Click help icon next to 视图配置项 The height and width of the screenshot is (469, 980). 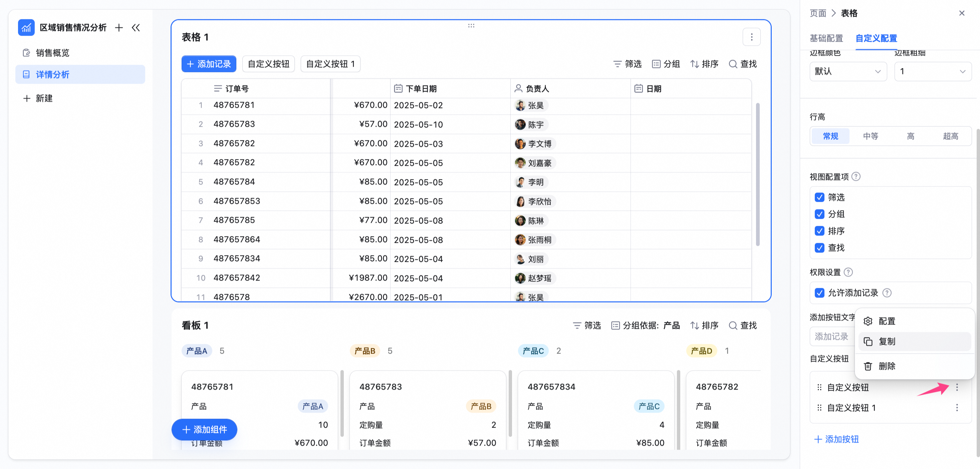(856, 176)
